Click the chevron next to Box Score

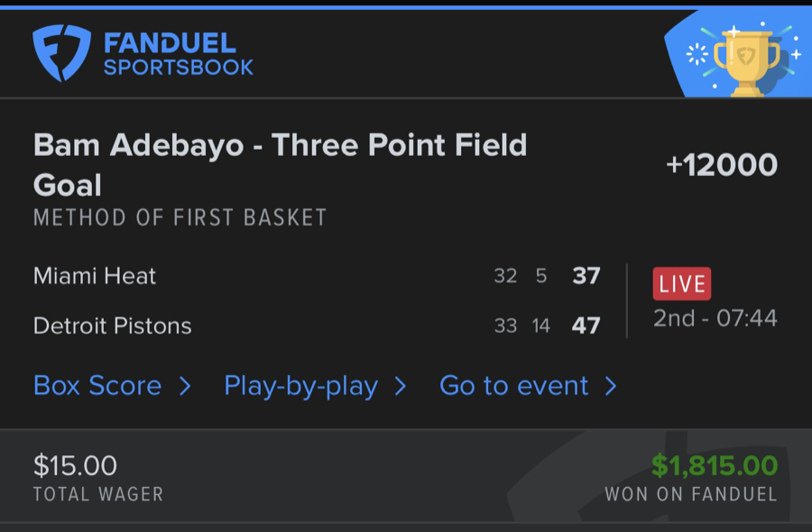tap(185, 387)
